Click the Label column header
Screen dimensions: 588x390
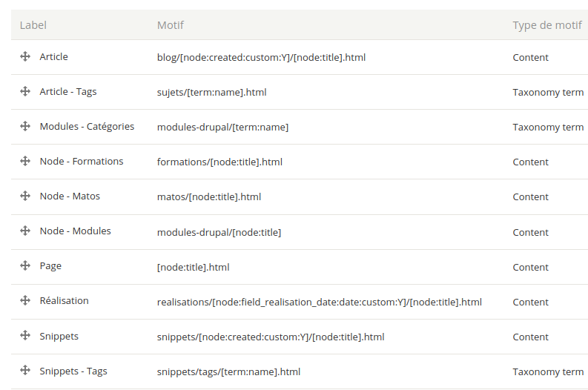pos(33,25)
